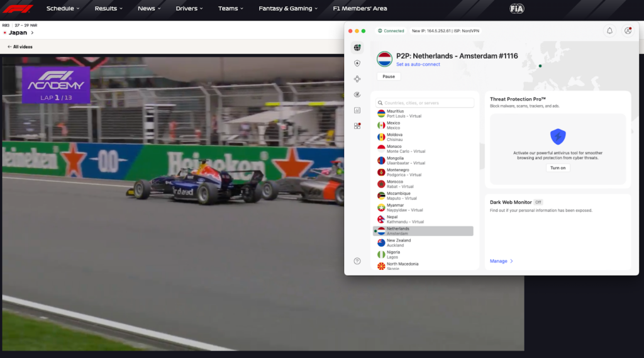Select Montenegro flag in server list
This screenshot has width=644, height=358.
click(381, 172)
